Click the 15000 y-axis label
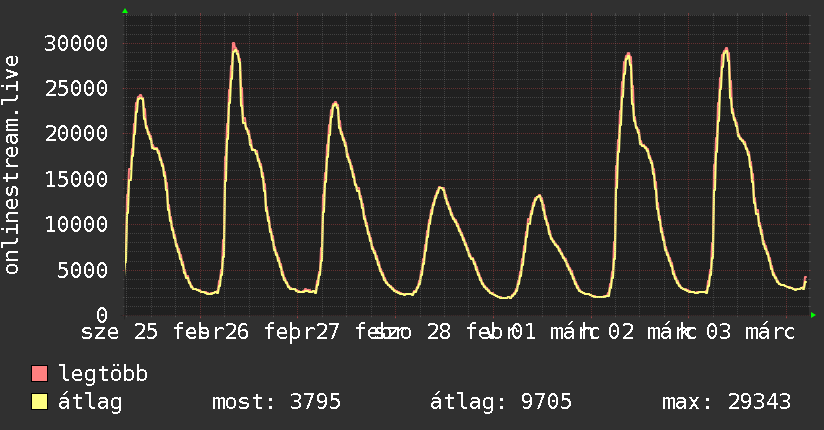 pyautogui.click(x=76, y=179)
